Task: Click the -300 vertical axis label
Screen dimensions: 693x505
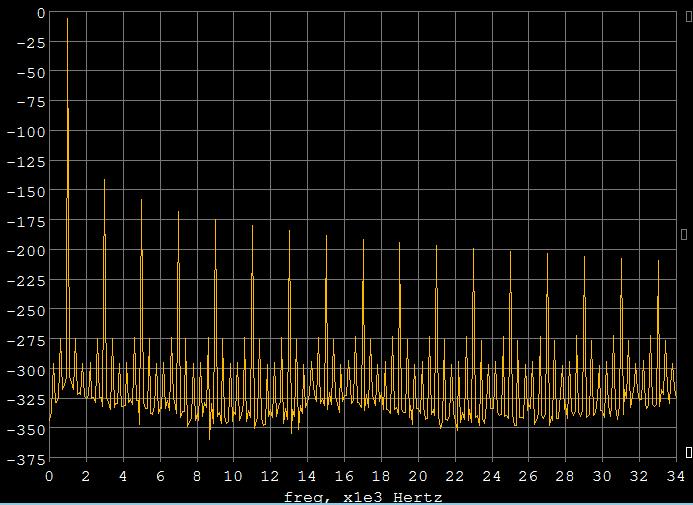Action: (x=27, y=370)
